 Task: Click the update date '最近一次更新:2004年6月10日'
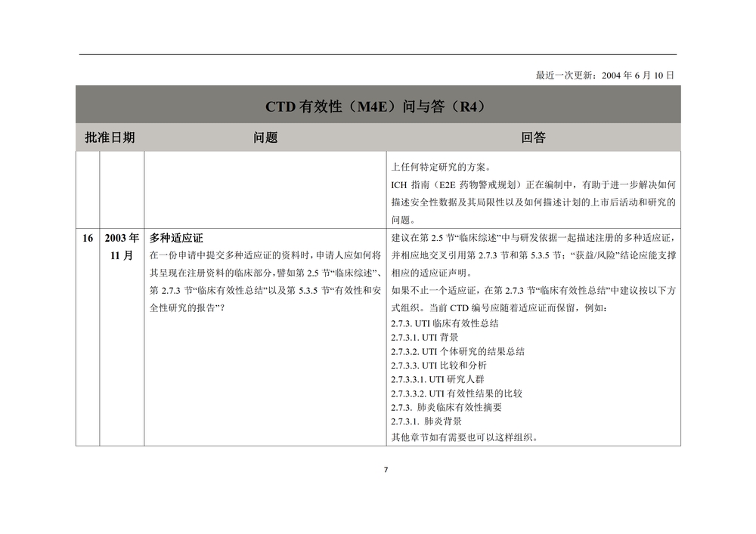coord(605,75)
